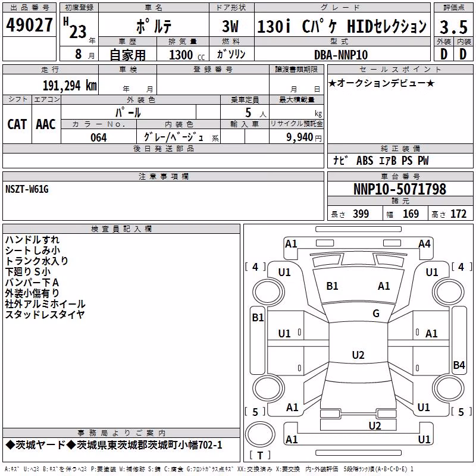
Task: Click inspector note ハンドルすれ
Action: 32,240
